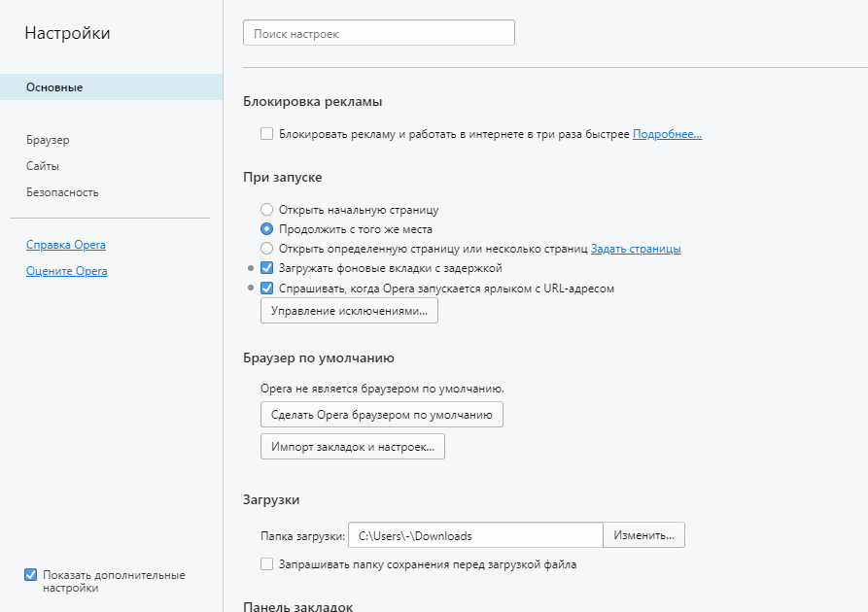The width and height of the screenshot is (868, 612).
Task: Enable asking for save folder before download
Action: (x=267, y=564)
